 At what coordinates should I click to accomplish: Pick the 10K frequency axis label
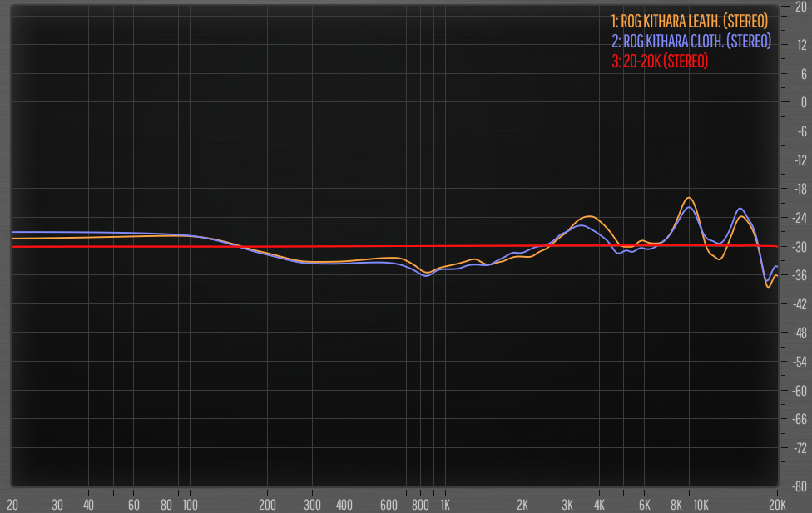pos(701,505)
